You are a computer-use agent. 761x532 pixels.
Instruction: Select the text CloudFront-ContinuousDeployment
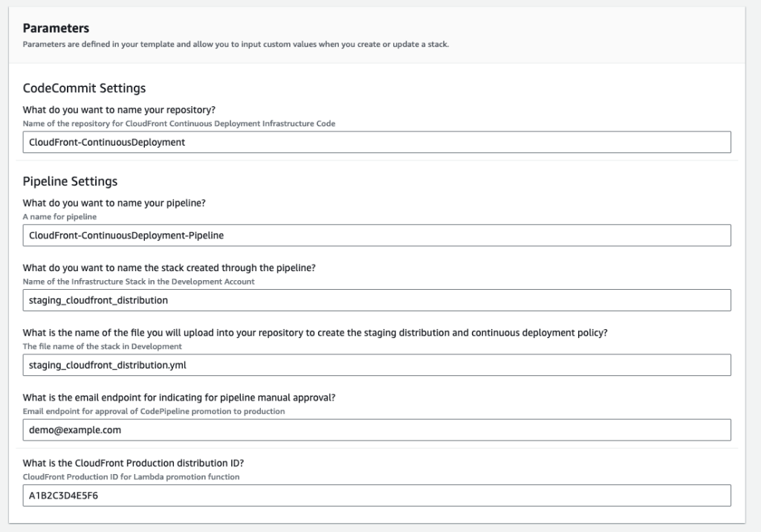[106, 141]
